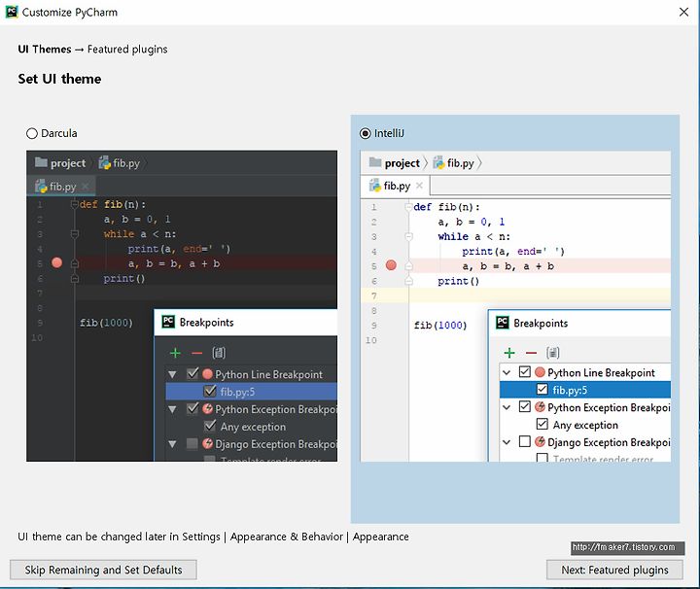This screenshot has width=700, height=589.
Task: Click fold marker beside while line in IntelliJ
Action: tap(409, 236)
